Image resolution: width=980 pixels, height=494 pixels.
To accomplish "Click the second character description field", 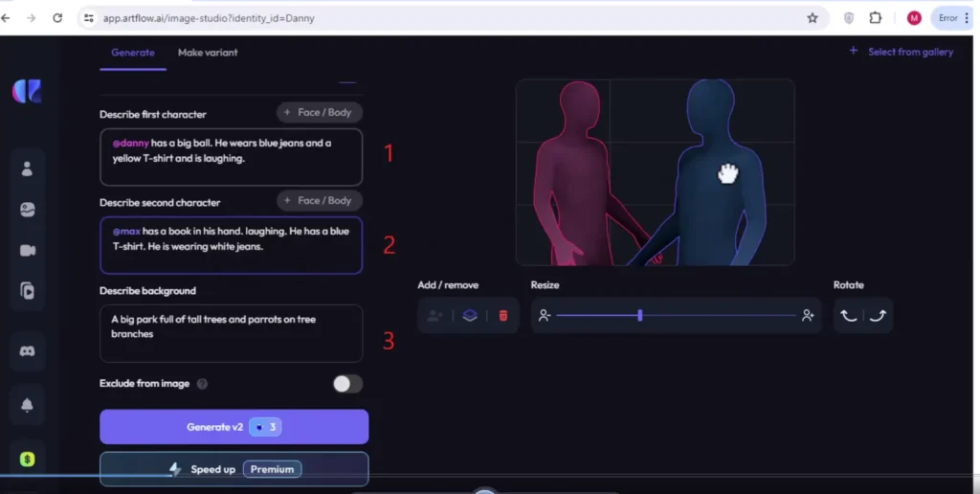I will pyautogui.click(x=232, y=245).
